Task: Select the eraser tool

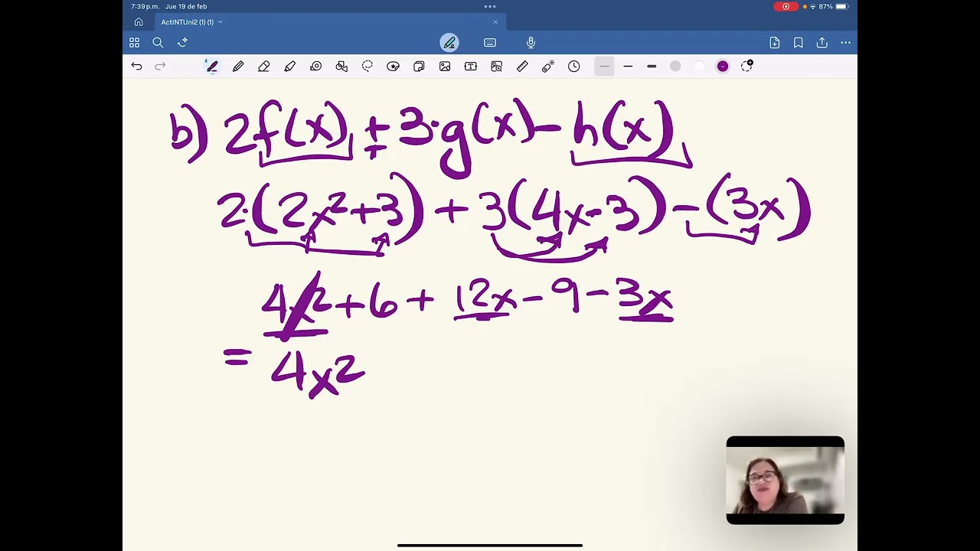Action: pos(264,67)
